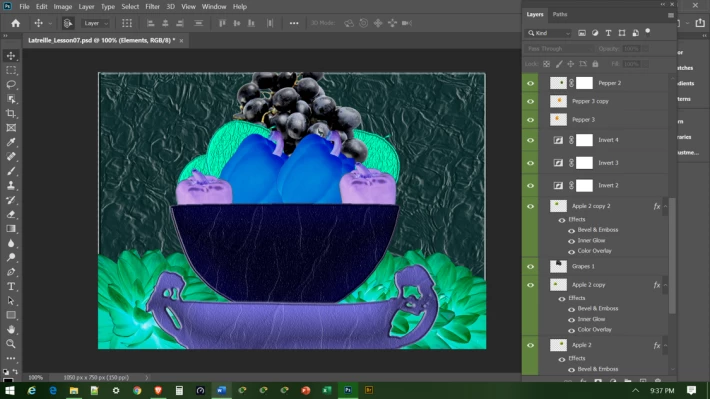Select the Dodge tool
This screenshot has height=399, width=710.
(11, 257)
